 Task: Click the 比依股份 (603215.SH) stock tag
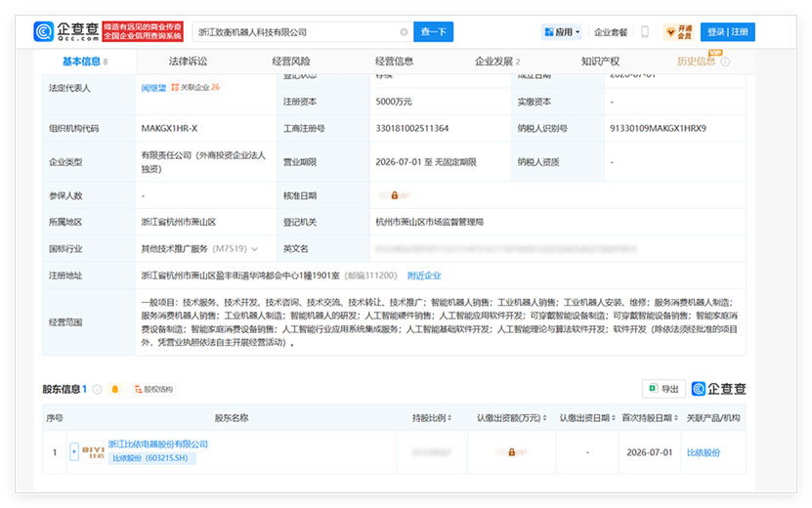click(151, 458)
